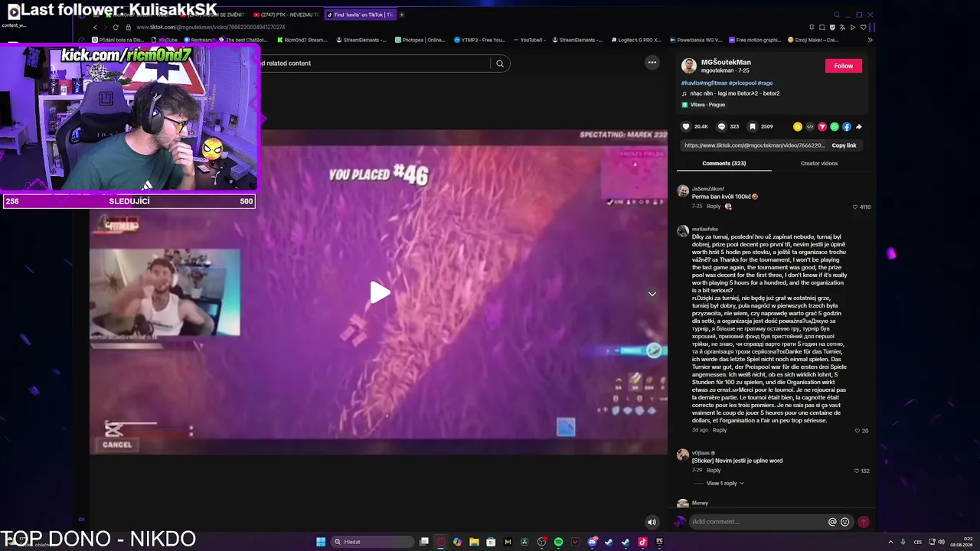The image size is (980, 551).
Task: Switch to the PTK - NEVEZMU browser tab
Action: click(x=286, y=15)
